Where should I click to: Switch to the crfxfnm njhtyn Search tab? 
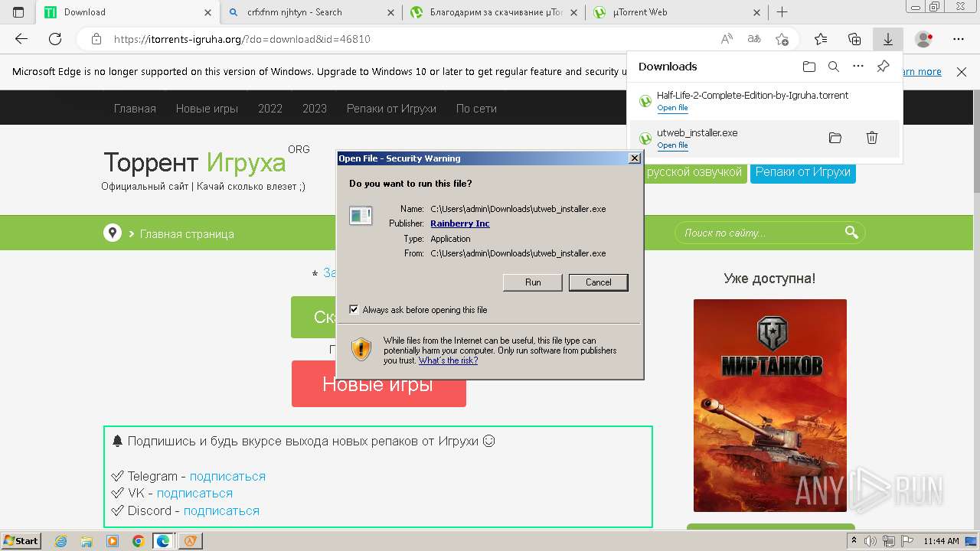click(x=313, y=12)
